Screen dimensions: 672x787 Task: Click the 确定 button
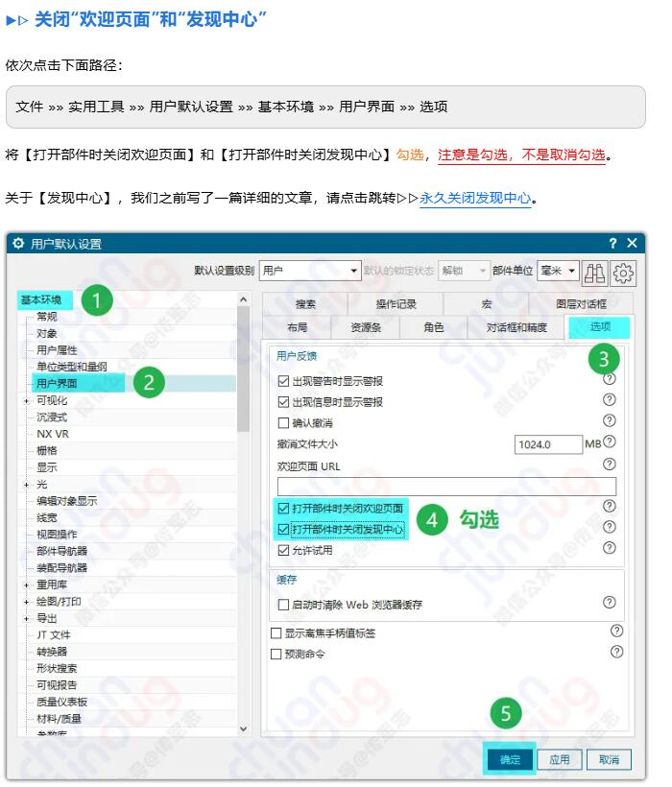point(510,759)
